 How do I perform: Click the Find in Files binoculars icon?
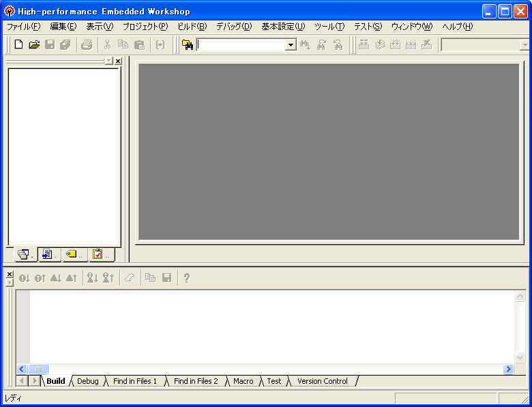click(188, 45)
